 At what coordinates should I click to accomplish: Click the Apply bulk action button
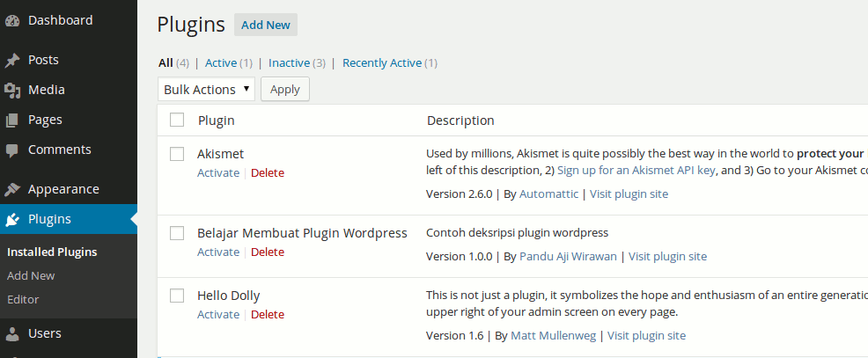(285, 89)
